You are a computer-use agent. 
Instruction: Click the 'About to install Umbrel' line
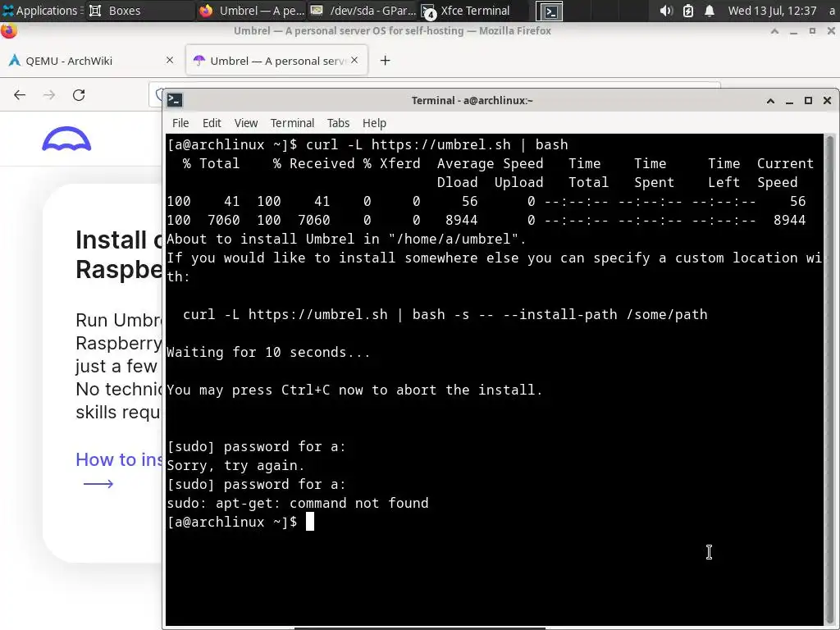[347, 239]
